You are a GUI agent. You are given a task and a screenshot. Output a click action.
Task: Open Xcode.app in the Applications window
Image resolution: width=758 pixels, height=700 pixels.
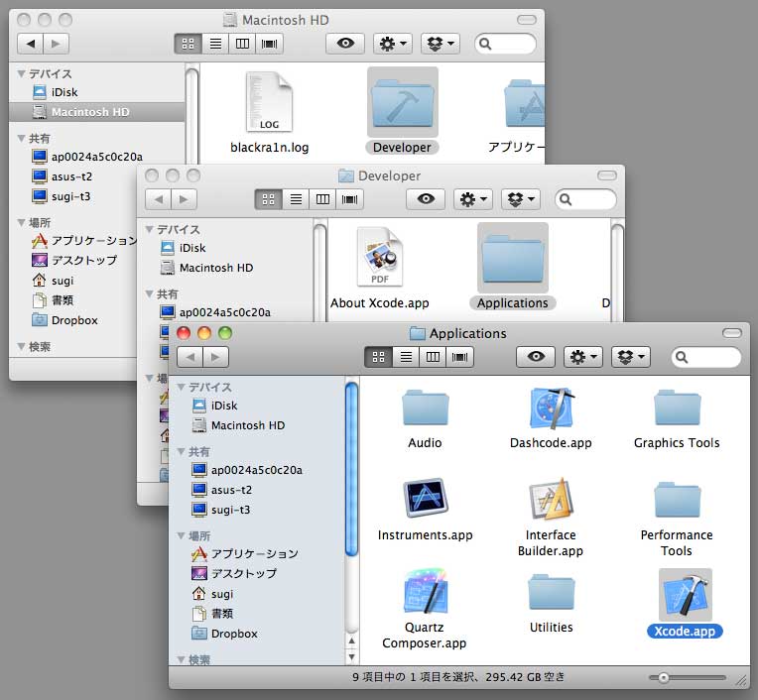[x=685, y=595]
